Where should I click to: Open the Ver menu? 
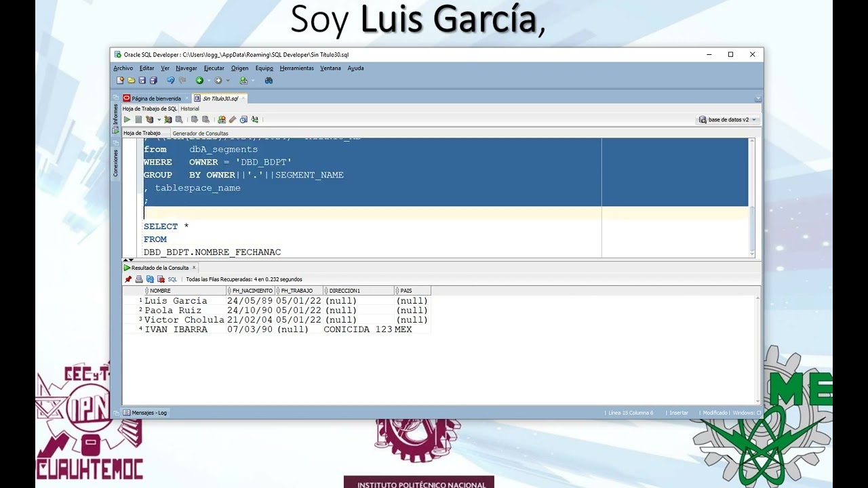(165, 68)
